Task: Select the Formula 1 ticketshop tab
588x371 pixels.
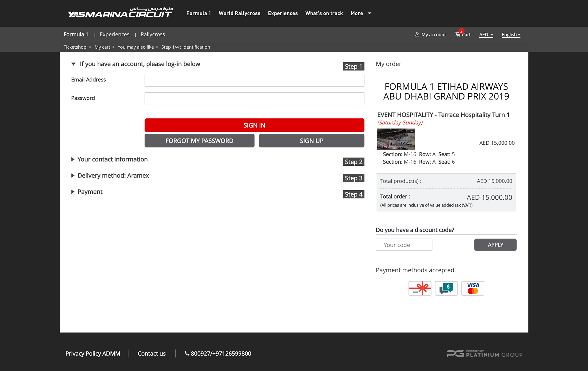Action: (76, 34)
